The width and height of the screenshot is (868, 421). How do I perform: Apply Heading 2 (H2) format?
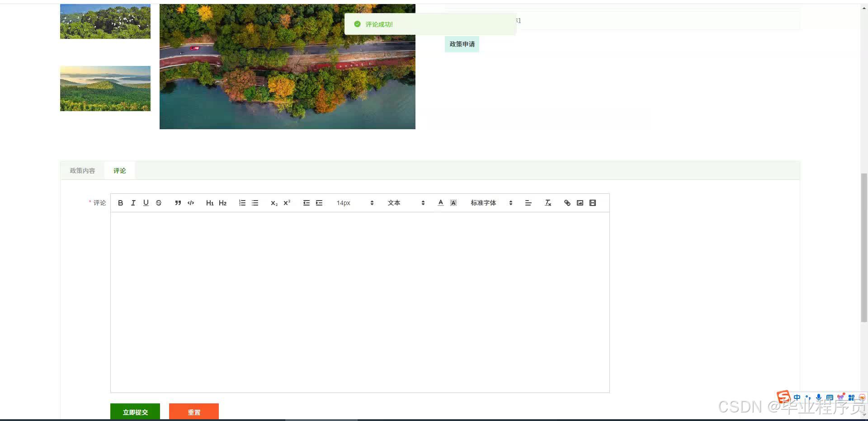pos(222,203)
